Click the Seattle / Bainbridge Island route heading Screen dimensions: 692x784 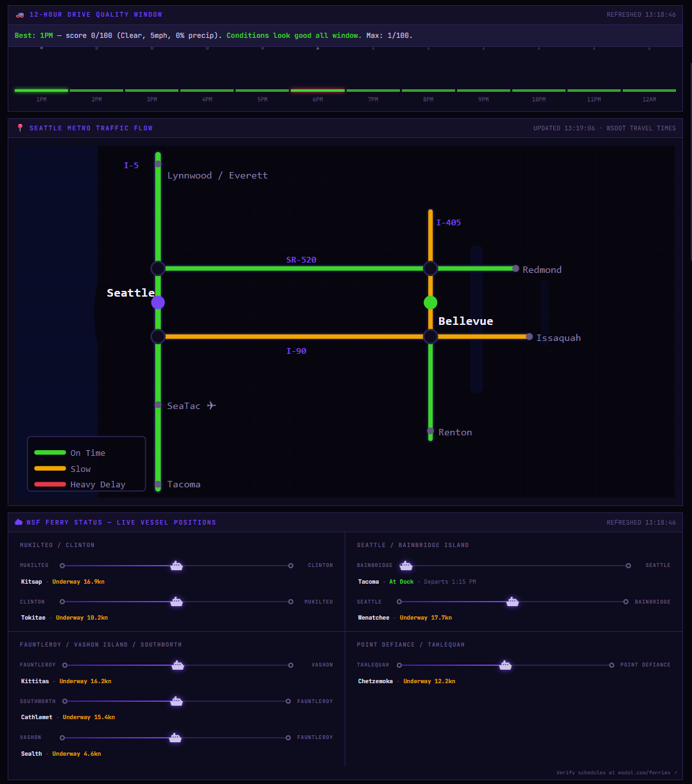(413, 545)
